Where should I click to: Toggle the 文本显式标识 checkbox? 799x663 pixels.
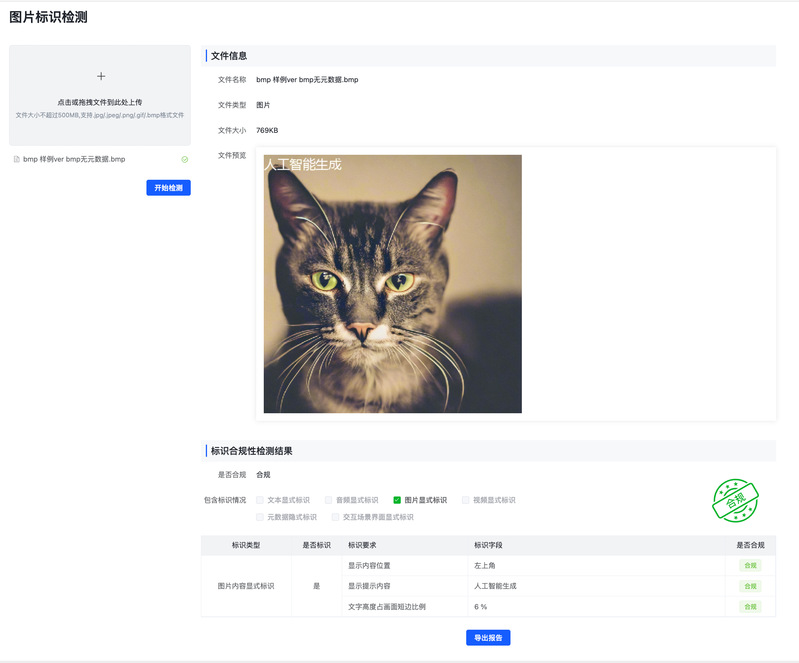(x=260, y=500)
